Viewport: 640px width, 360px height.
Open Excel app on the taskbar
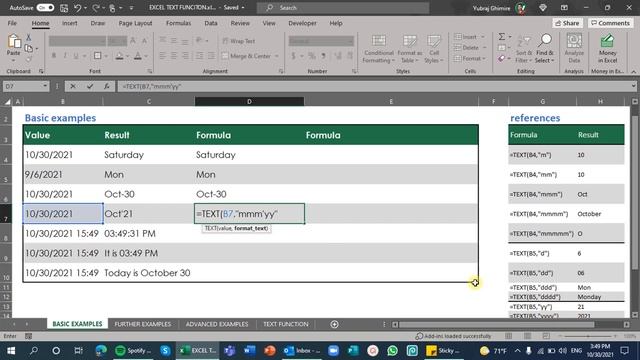(198, 351)
